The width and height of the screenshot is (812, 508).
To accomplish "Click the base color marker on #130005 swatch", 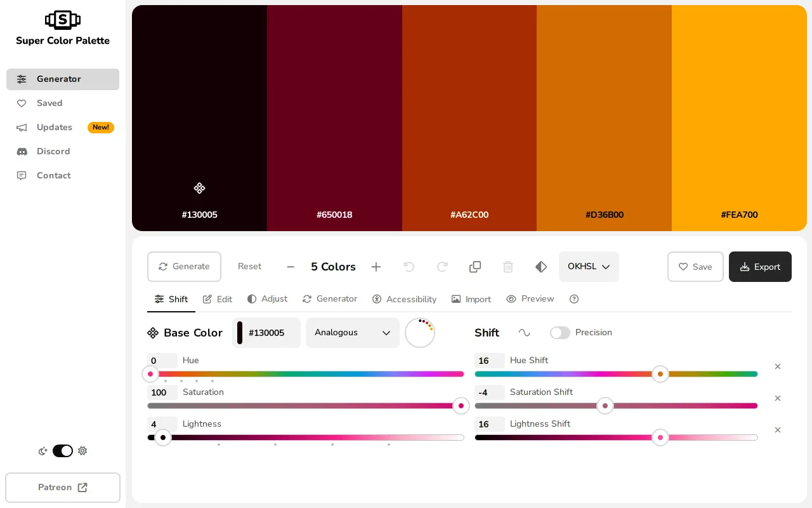I will point(199,188).
